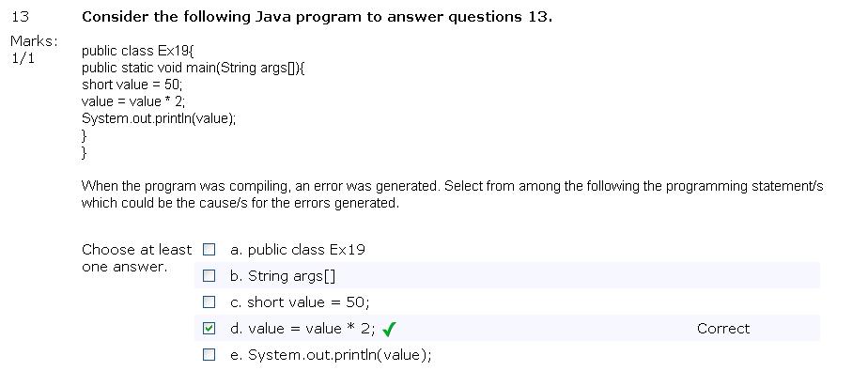Click option label 'a. public class Ex19'
The height and width of the screenshot is (371, 868).
click(298, 250)
